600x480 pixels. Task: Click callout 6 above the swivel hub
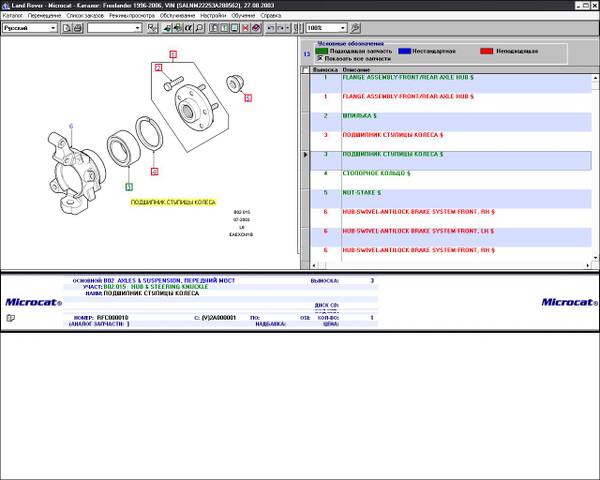pos(71,126)
